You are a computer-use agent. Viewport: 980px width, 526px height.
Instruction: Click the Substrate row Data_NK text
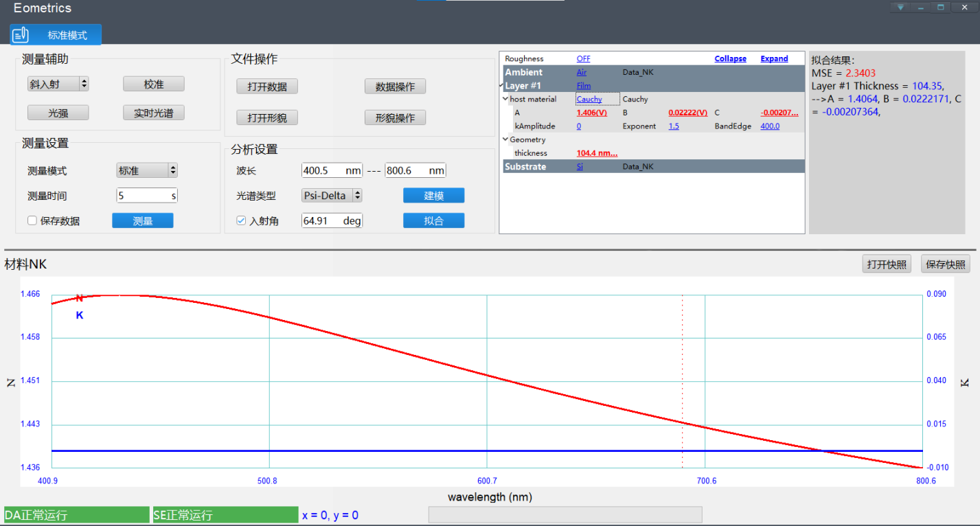638,167
